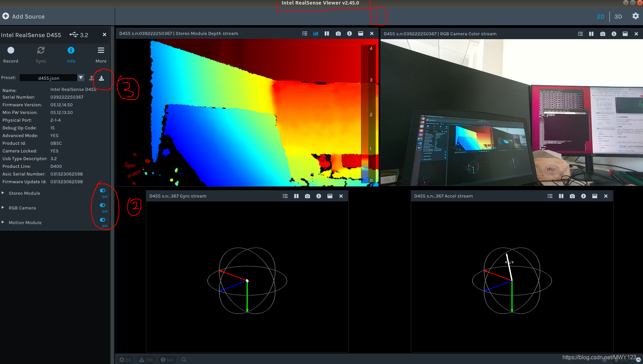Viewport: 643px width, 364px height.
Task: Take a snapshot of the Accel stream
Action: (x=572, y=196)
